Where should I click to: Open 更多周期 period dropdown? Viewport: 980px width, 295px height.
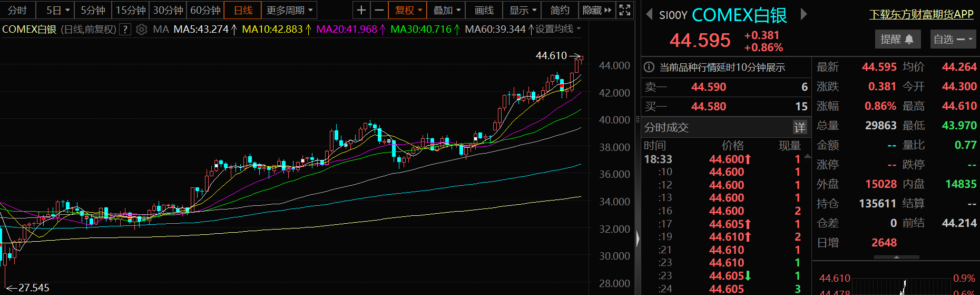coord(289,10)
